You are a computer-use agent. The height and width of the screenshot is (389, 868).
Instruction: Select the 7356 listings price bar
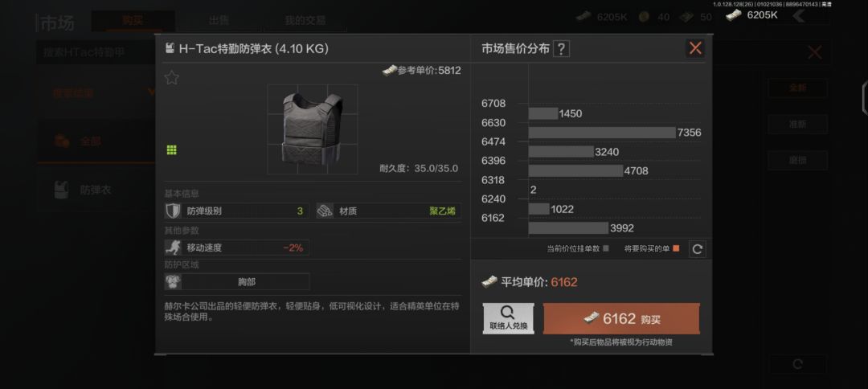pos(602,133)
